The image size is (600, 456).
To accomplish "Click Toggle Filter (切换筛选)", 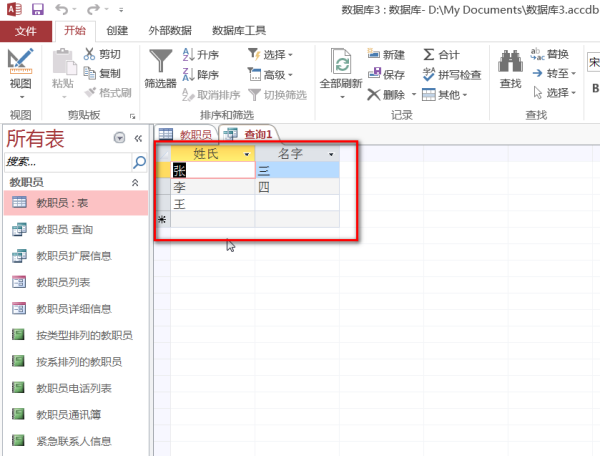I will (x=277, y=94).
